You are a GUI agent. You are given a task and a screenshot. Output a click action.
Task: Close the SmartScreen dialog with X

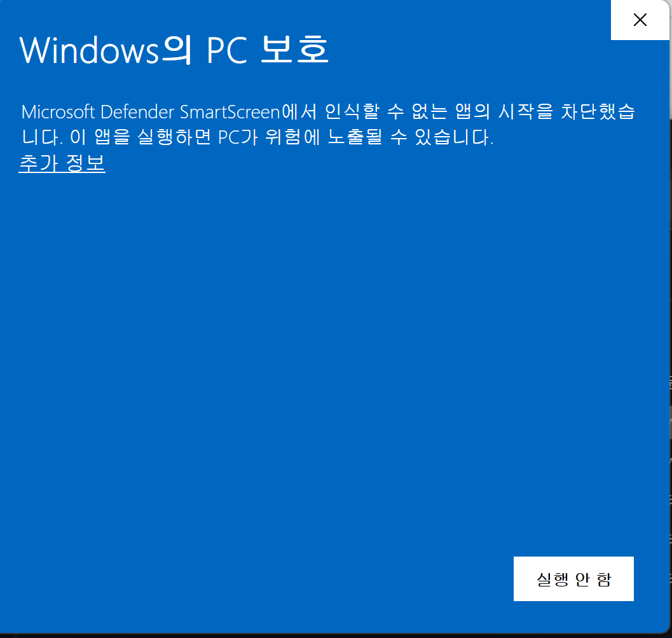[640, 20]
